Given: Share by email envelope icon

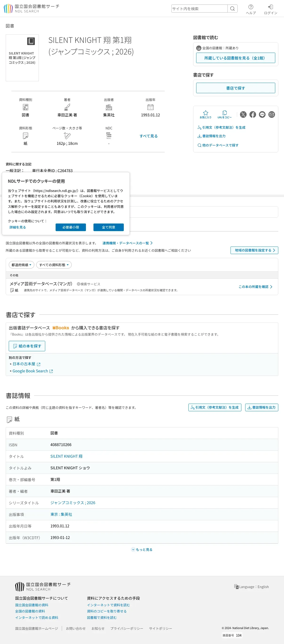Looking at the screenshot, I should (x=271, y=114).
